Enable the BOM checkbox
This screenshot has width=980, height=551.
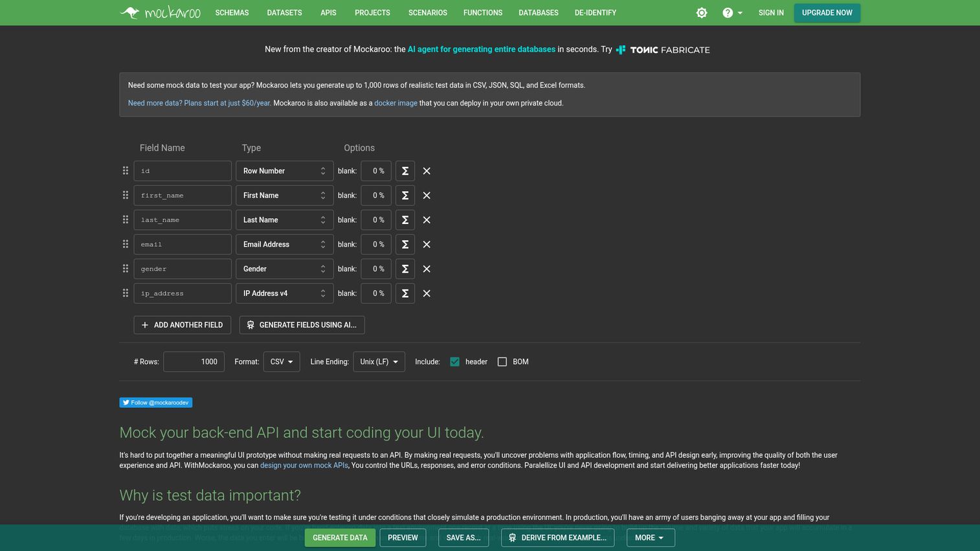502,362
